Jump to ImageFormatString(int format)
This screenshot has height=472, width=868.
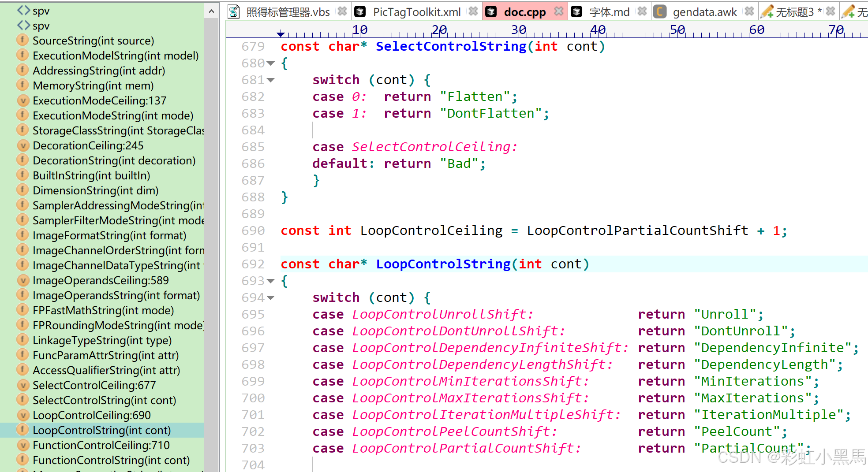click(x=109, y=235)
